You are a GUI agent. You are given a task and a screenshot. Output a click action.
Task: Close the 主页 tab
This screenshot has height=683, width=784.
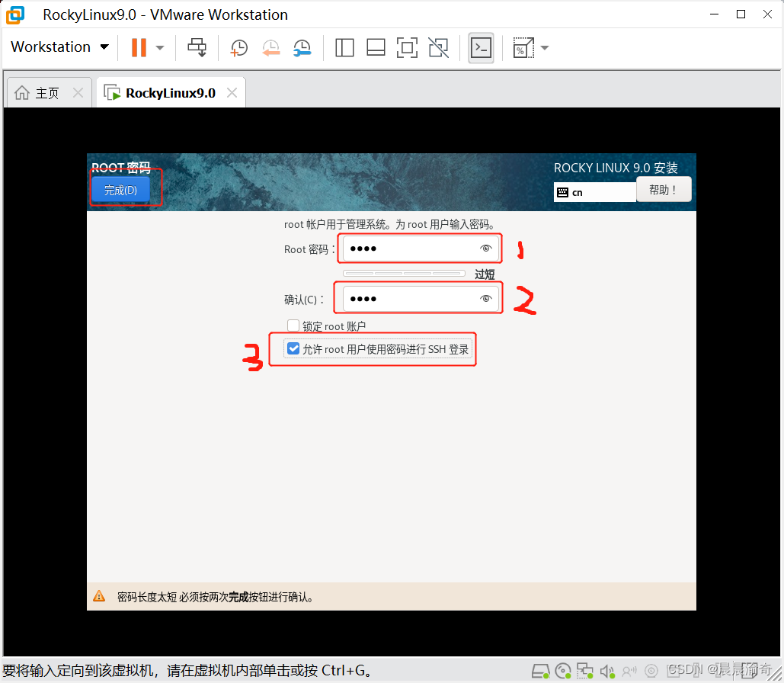pos(78,92)
